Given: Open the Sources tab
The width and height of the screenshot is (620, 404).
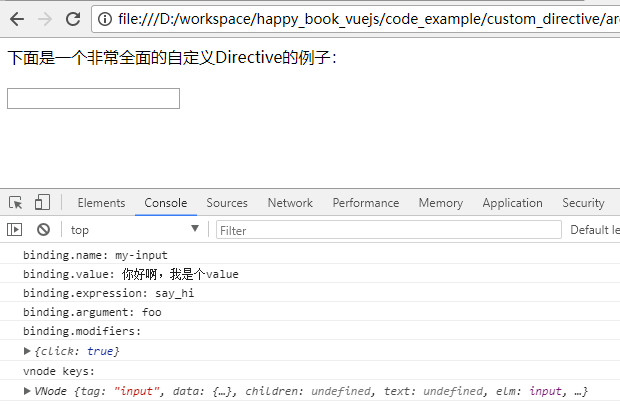Looking at the screenshot, I should pyautogui.click(x=227, y=203).
